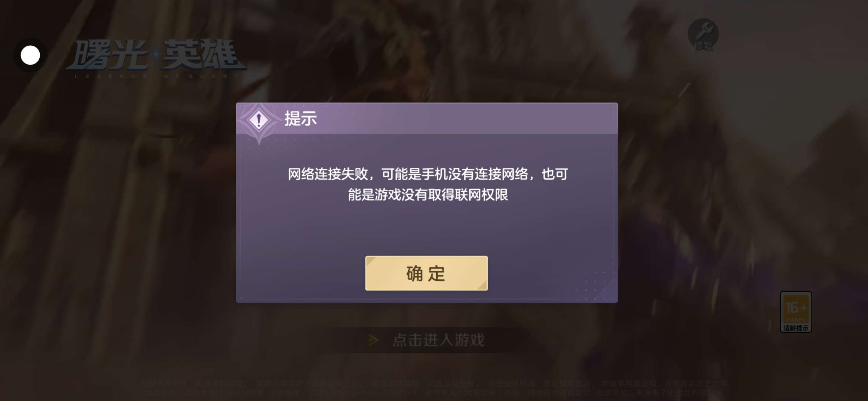Tap the white circular floating button
This screenshot has height=401, width=868.
(x=30, y=55)
